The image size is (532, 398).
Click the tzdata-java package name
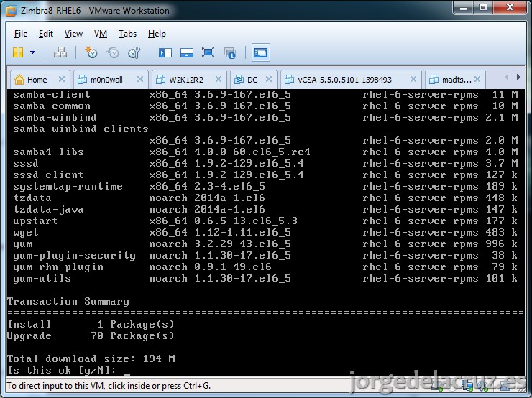tap(48, 210)
